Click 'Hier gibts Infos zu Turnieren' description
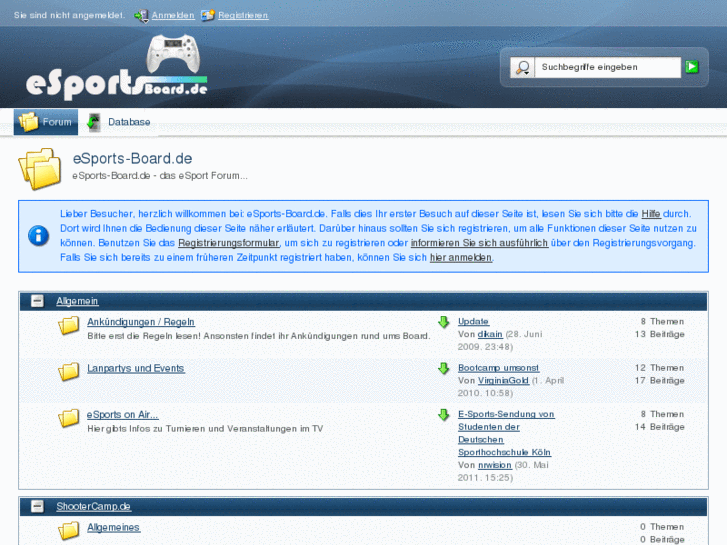This screenshot has width=727, height=545. tap(205, 429)
